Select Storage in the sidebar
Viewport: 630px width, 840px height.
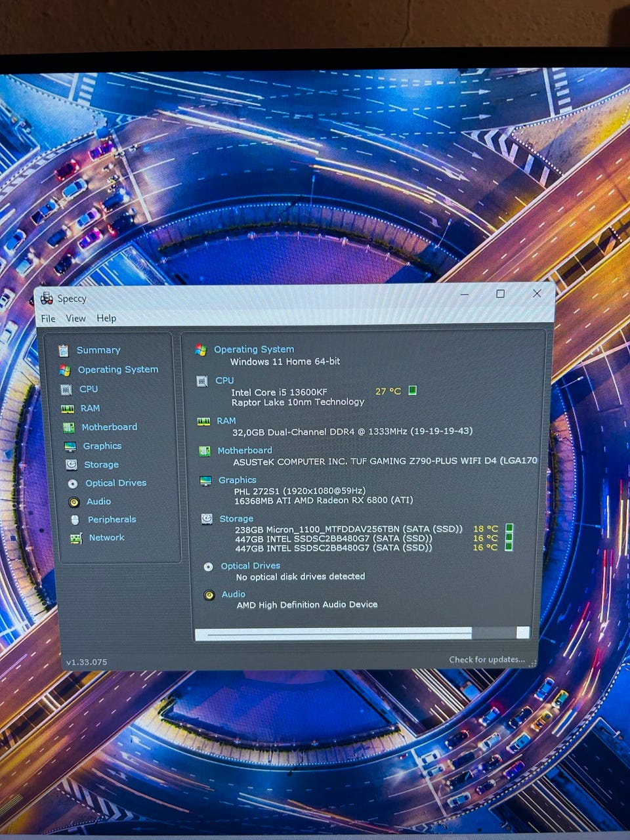pos(102,465)
